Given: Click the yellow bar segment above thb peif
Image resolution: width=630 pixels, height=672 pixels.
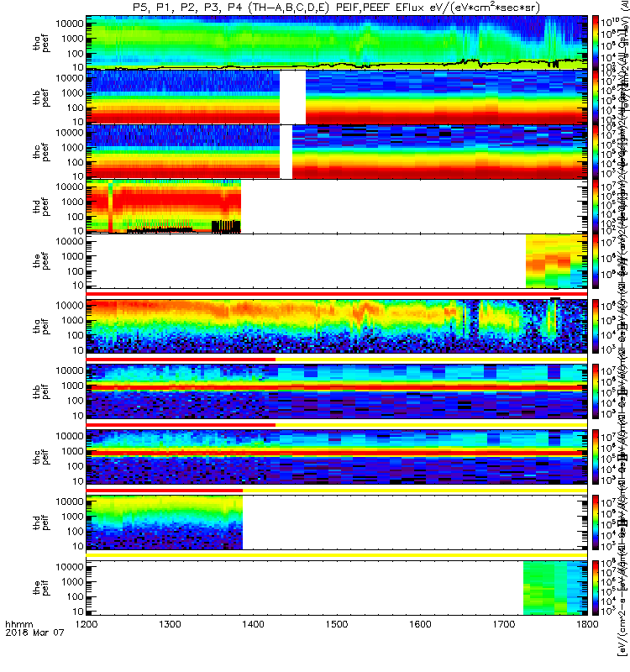Looking at the screenshot, I should (431, 360).
